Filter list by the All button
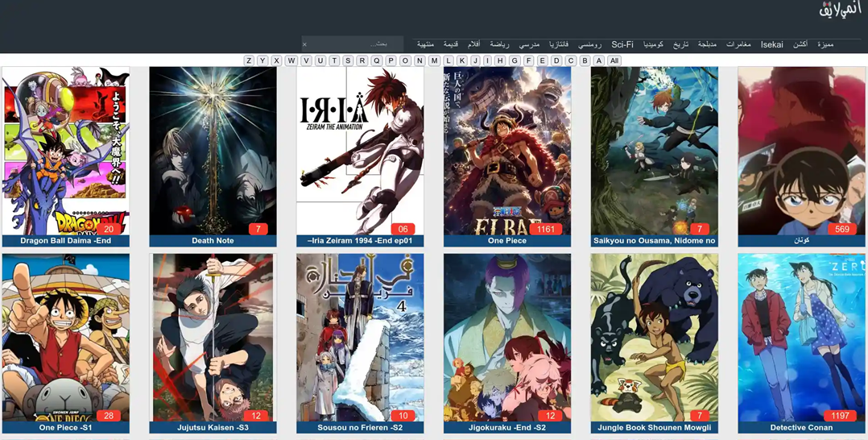 pyautogui.click(x=614, y=60)
